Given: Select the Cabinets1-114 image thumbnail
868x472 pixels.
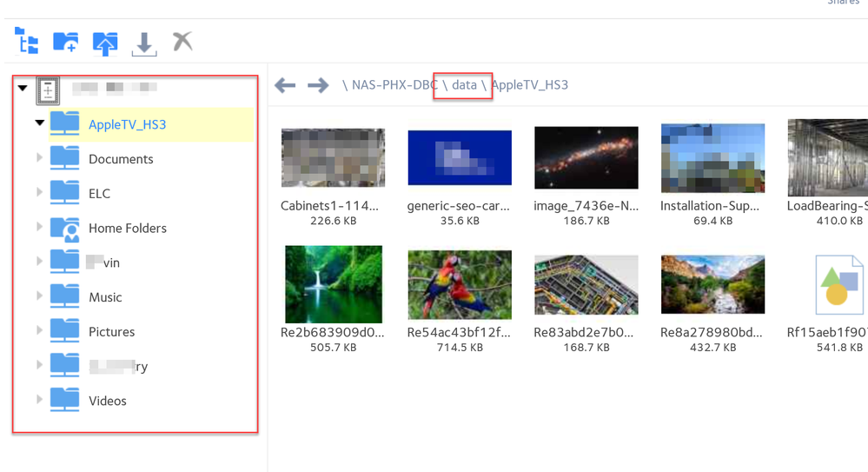Looking at the screenshot, I should point(333,157).
